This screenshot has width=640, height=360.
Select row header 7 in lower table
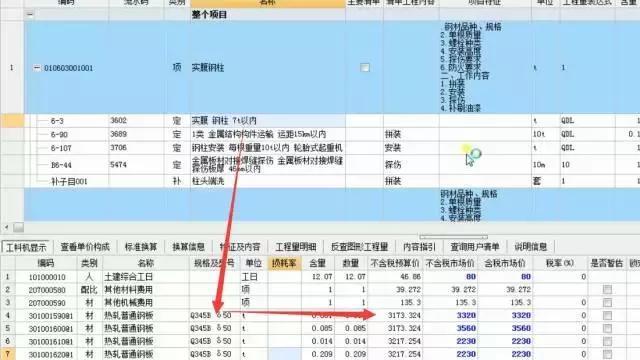(x=7, y=354)
